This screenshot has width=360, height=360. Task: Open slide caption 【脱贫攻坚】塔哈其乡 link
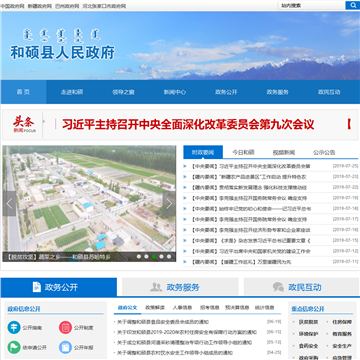59,257
